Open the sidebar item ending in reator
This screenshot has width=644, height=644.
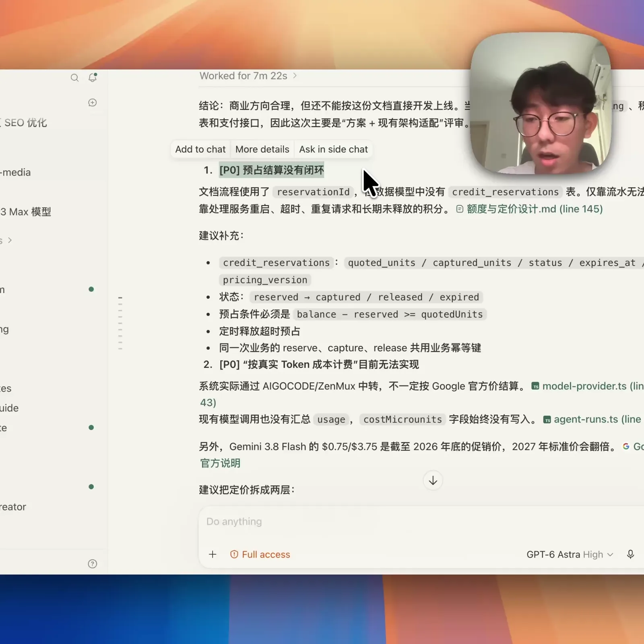(x=13, y=507)
